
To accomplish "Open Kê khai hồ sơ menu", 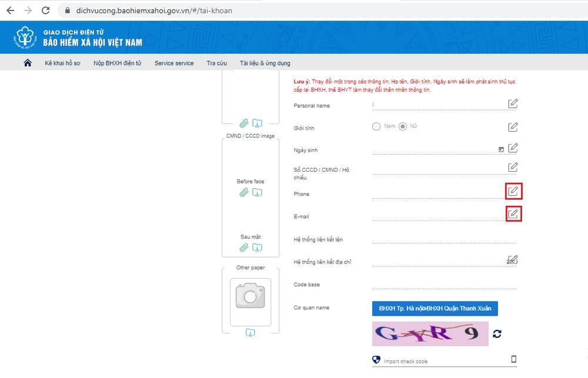I will [62, 63].
